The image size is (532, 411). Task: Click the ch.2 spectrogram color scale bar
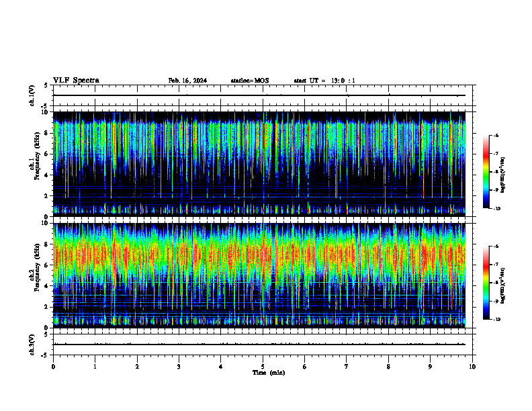[x=486, y=283]
